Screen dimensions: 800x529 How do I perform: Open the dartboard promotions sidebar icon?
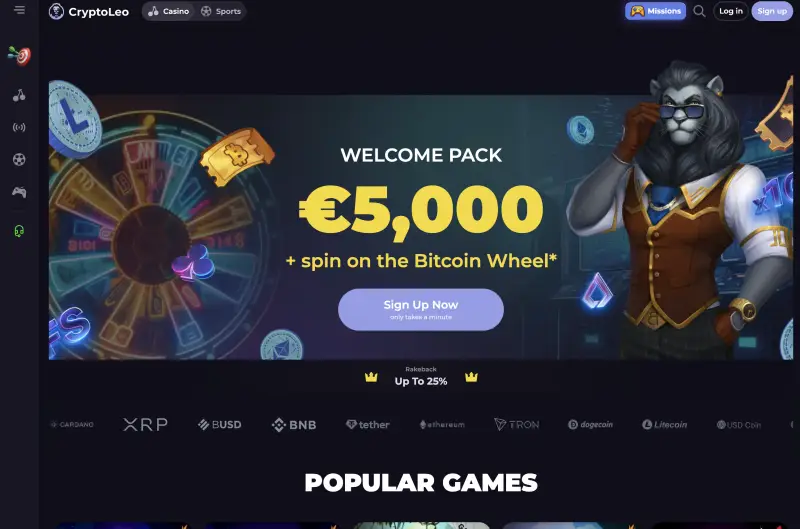(x=19, y=56)
